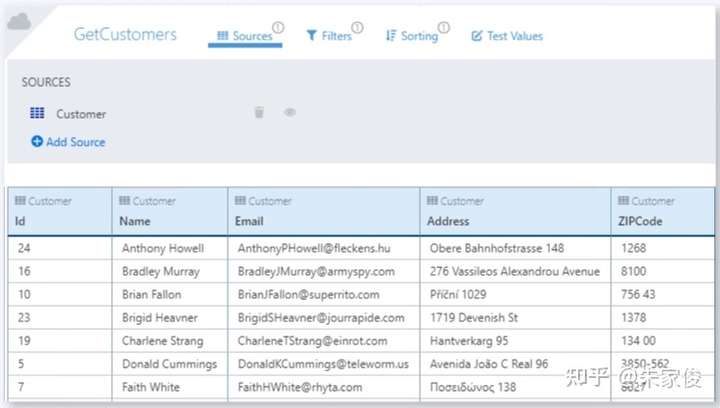Open the Sorting tab

tap(412, 36)
